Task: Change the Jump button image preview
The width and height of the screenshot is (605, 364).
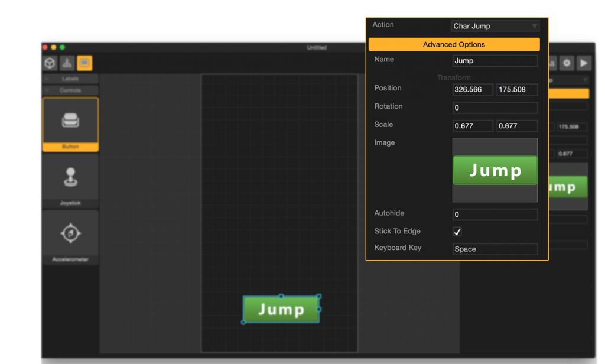Action: point(495,170)
